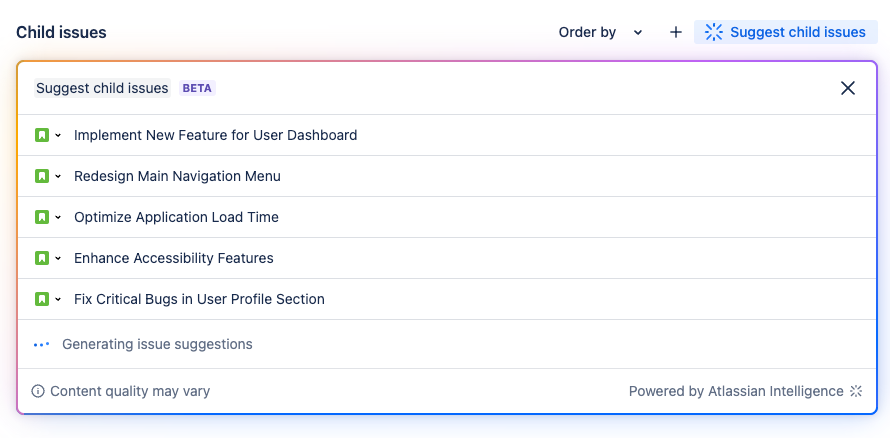Click story icon beside Redesign Main Navigation Menu
This screenshot has height=438, width=895.
[x=41, y=176]
